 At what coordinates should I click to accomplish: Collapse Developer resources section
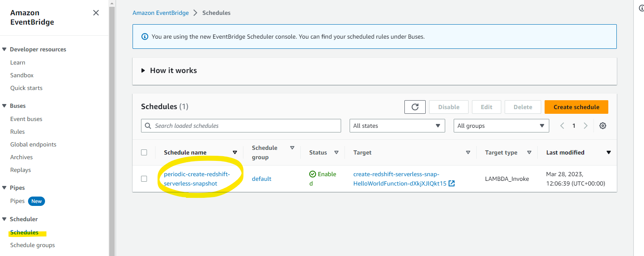[x=5, y=49]
